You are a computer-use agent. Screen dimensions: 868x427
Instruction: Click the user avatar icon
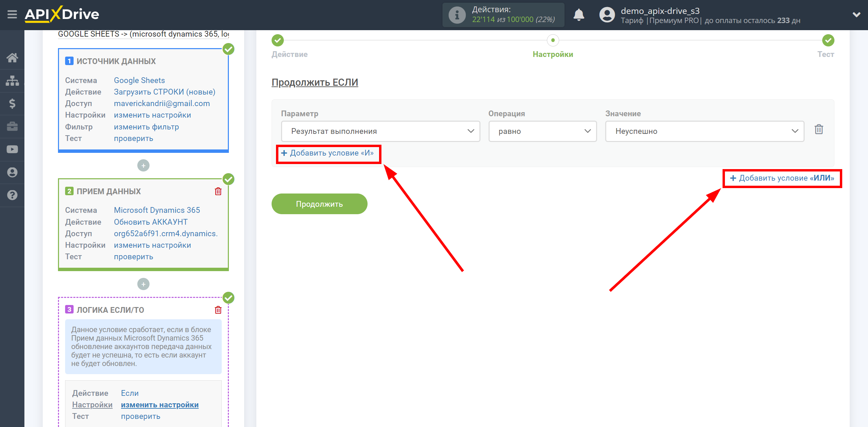pos(607,15)
